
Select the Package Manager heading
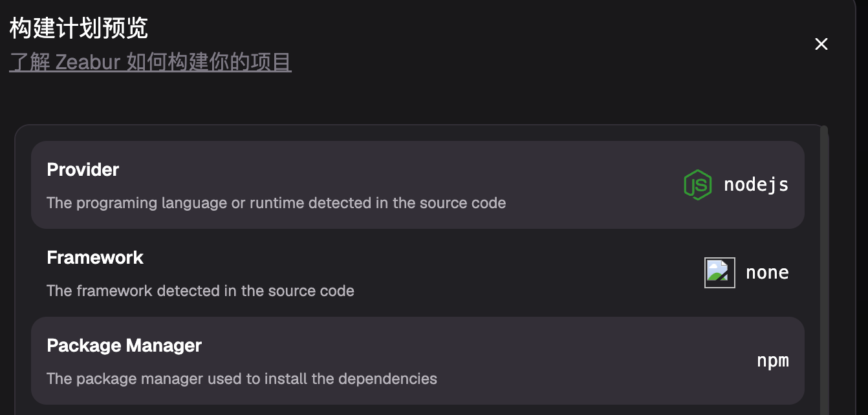[x=124, y=346]
